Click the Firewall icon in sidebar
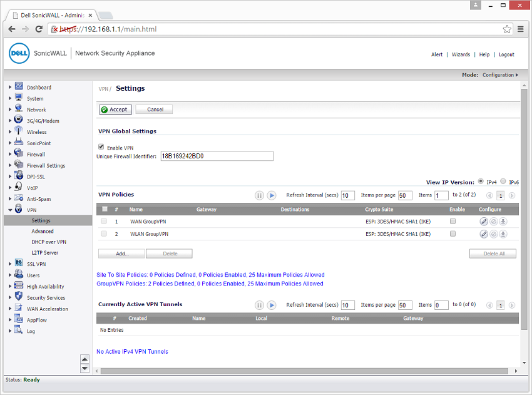The image size is (532, 395). (x=19, y=153)
